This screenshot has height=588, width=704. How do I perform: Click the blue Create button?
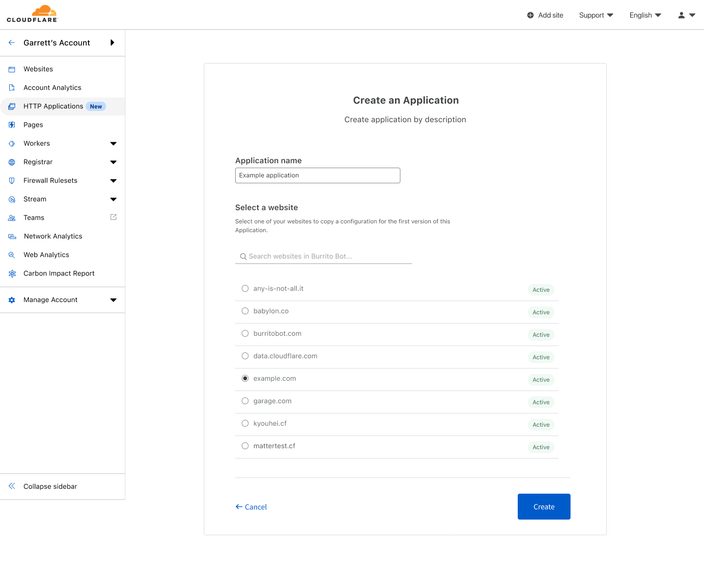point(544,507)
